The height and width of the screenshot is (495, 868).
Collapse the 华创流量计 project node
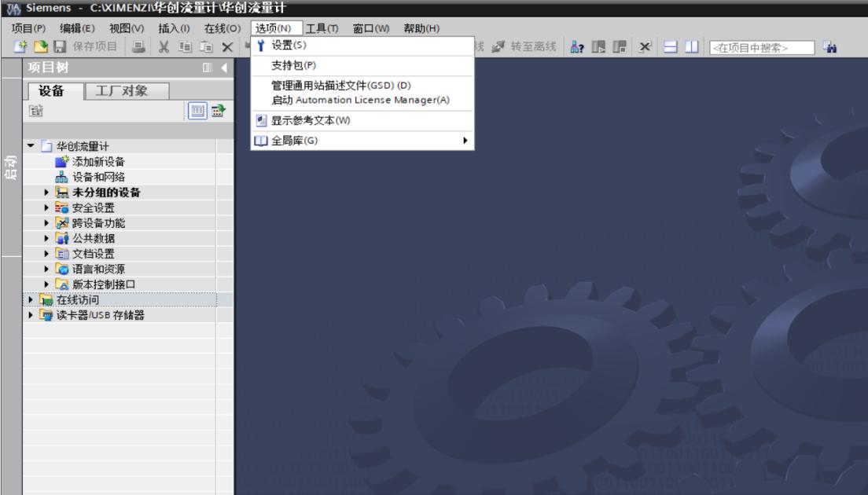(x=31, y=146)
